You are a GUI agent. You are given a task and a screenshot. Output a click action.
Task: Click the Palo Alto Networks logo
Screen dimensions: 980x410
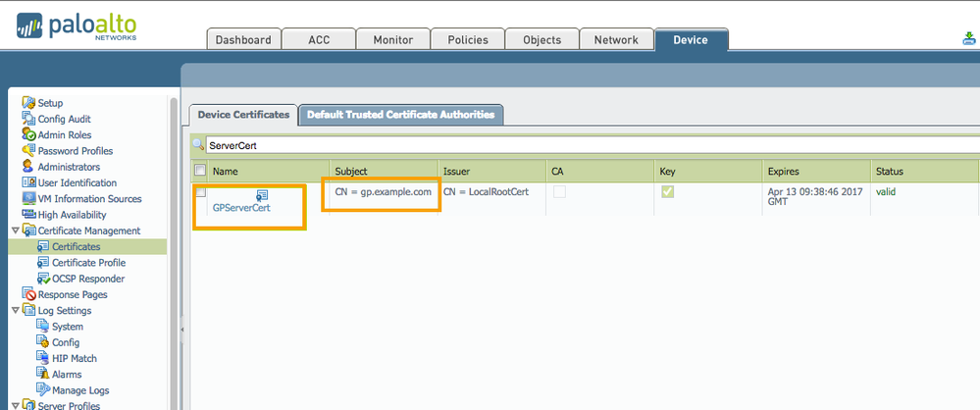tap(77, 26)
